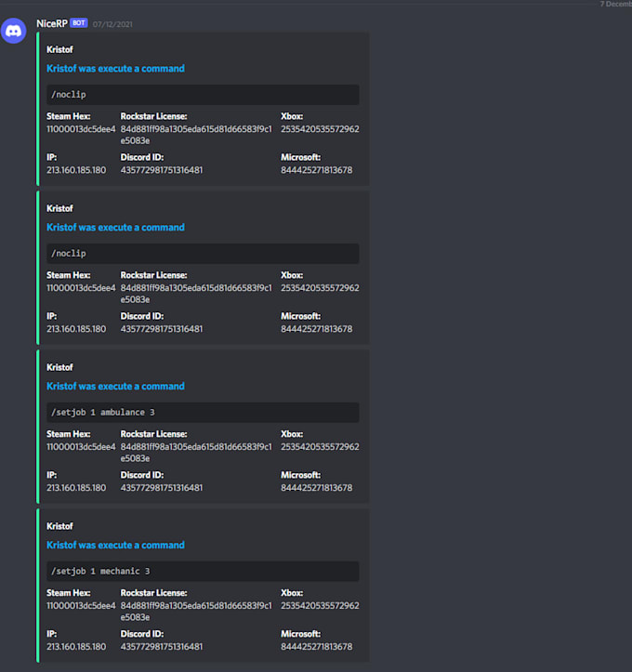Screen dimensions: 632x672
Task: Open the NiceRP username profile
Action: click(x=52, y=23)
